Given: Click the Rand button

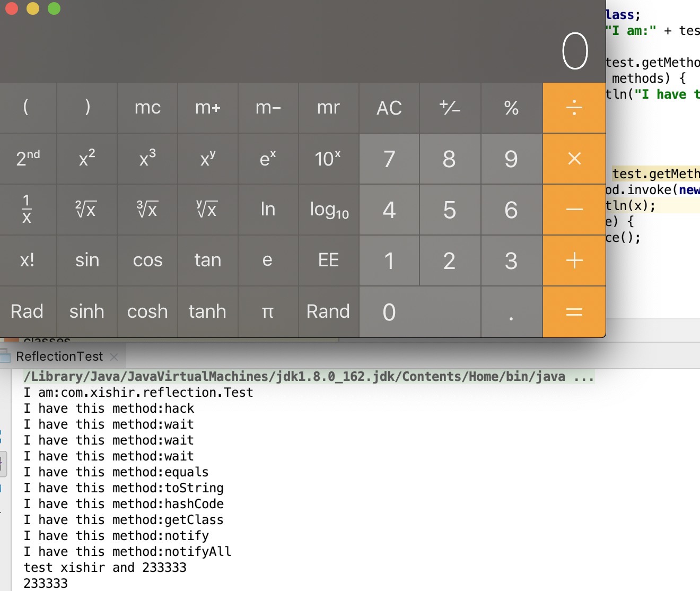Looking at the screenshot, I should click(x=328, y=311).
